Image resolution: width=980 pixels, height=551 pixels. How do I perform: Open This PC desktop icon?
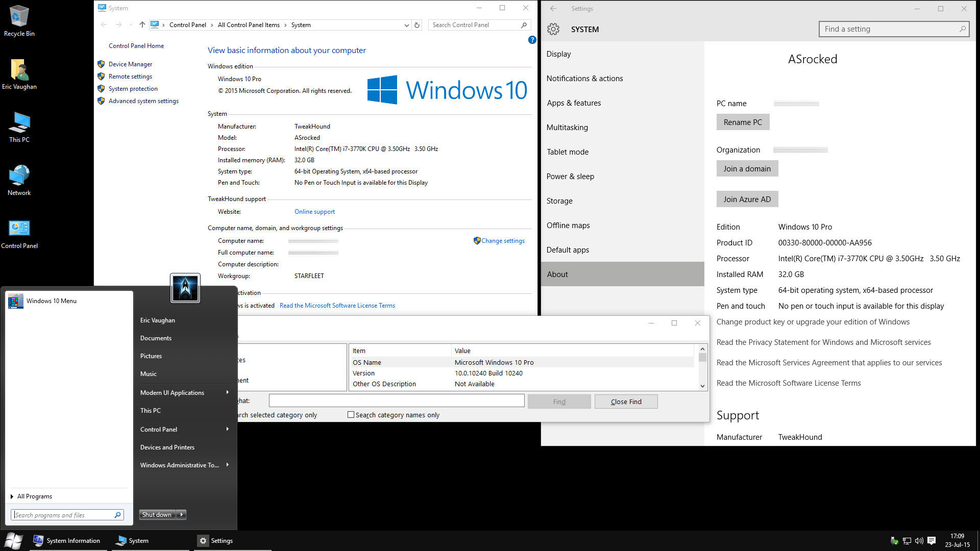[19, 127]
